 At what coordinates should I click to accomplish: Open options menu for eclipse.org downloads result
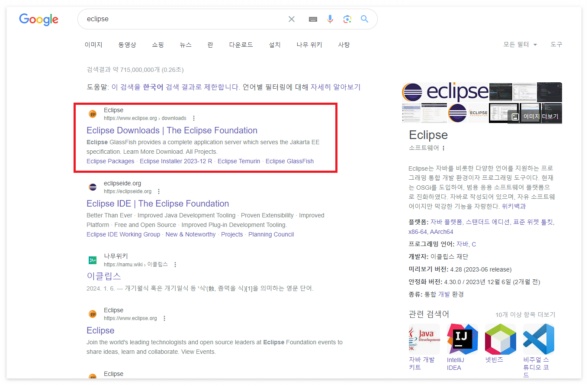pyautogui.click(x=194, y=118)
